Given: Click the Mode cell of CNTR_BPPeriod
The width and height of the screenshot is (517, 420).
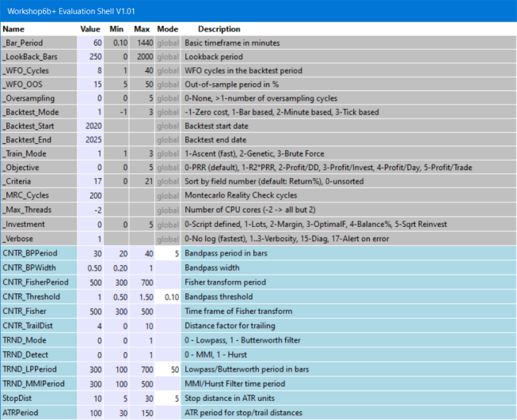Looking at the screenshot, I should click(168, 255).
